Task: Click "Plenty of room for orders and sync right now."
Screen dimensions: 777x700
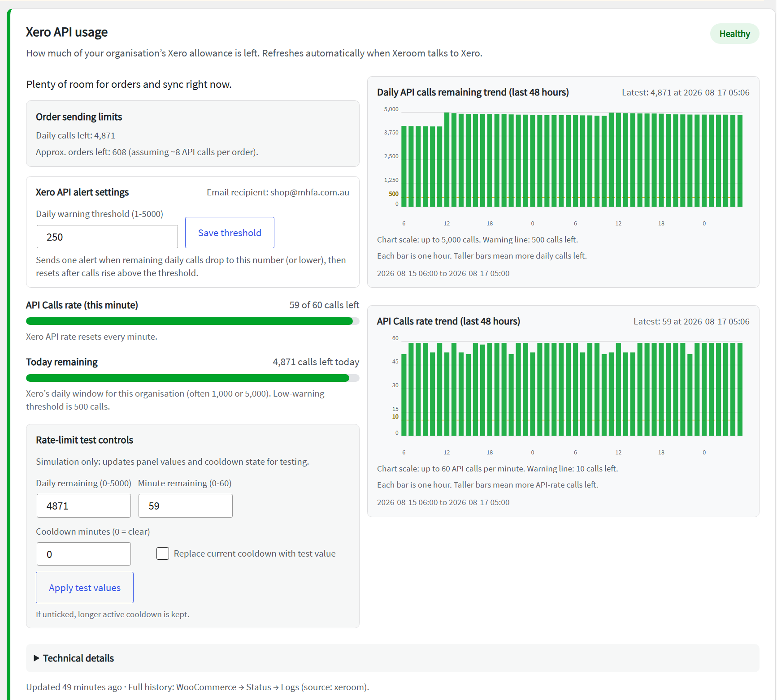Action: point(129,84)
